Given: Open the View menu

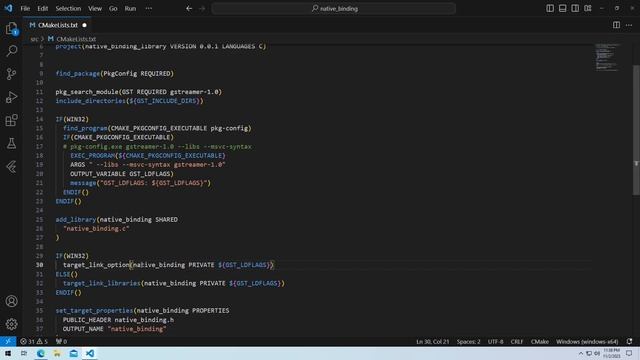Looking at the screenshot, I should (95, 8).
